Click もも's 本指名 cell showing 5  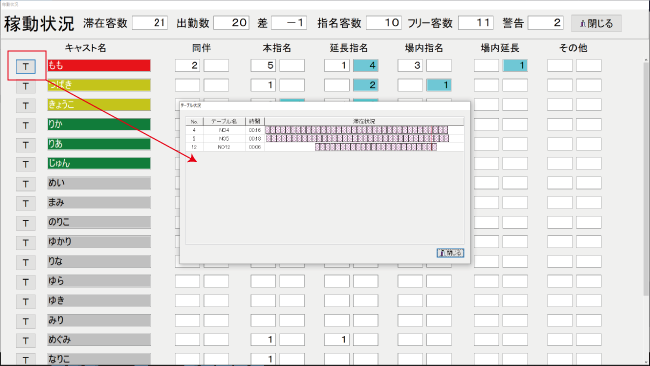click(x=263, y=65)
